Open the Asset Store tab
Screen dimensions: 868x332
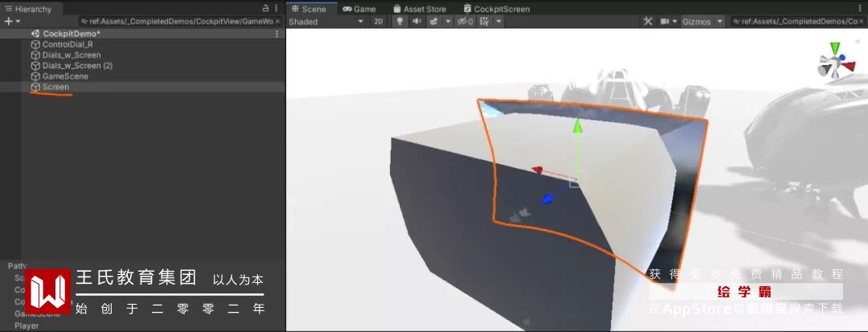pyautogui.click(x=419, y=9)
